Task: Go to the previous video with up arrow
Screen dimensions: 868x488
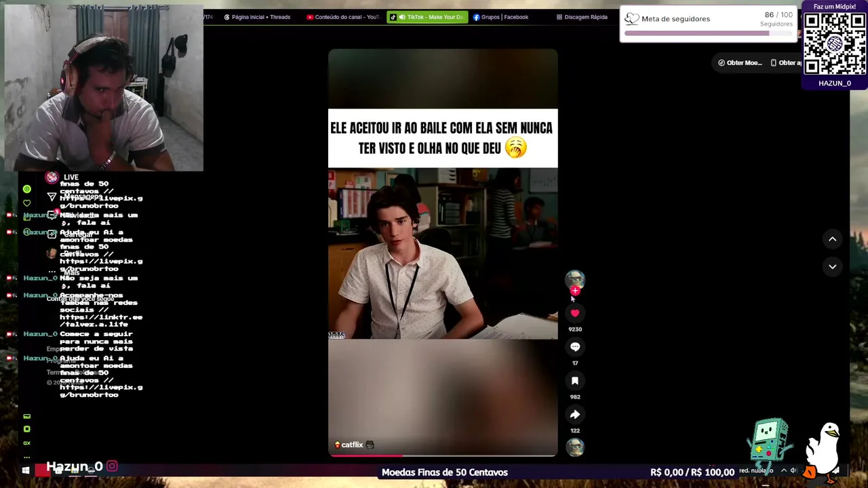Action: click(x=832, y=239)
